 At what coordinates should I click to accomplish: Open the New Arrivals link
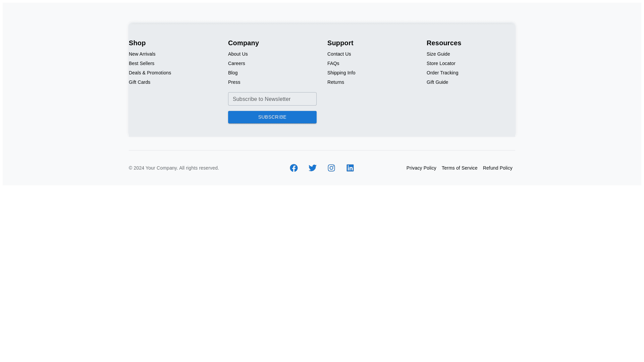[x=142, y=54]
